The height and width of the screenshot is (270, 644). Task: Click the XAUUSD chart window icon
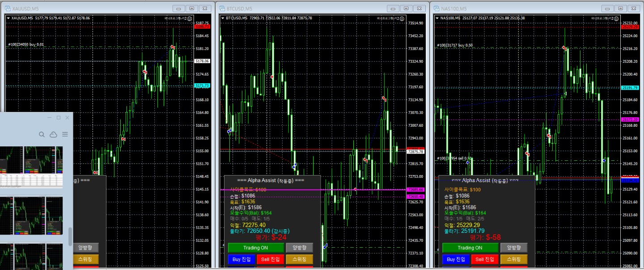click(8, 9)
